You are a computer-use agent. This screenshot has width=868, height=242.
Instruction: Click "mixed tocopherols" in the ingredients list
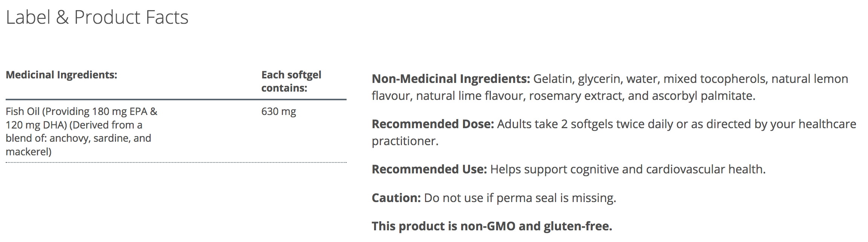[x=714, y=79]
